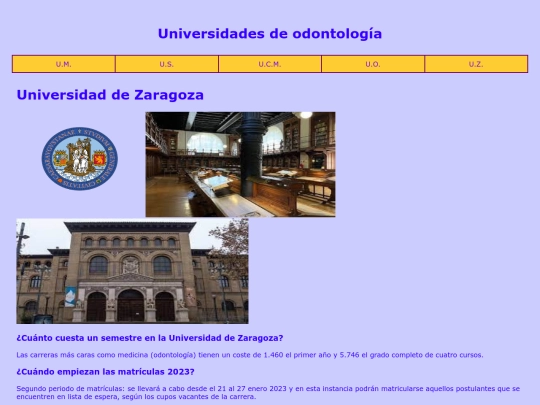This screenshot has height=405, width=540.
Task: Click the Universidad de Zaragoza seal logo
Action: [80, 158]
